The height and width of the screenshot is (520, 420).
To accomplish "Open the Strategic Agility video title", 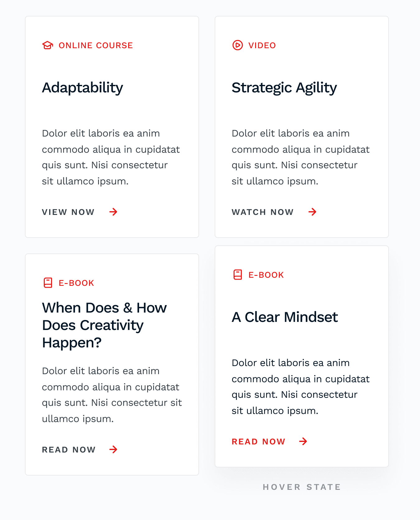I will (284, 88).
